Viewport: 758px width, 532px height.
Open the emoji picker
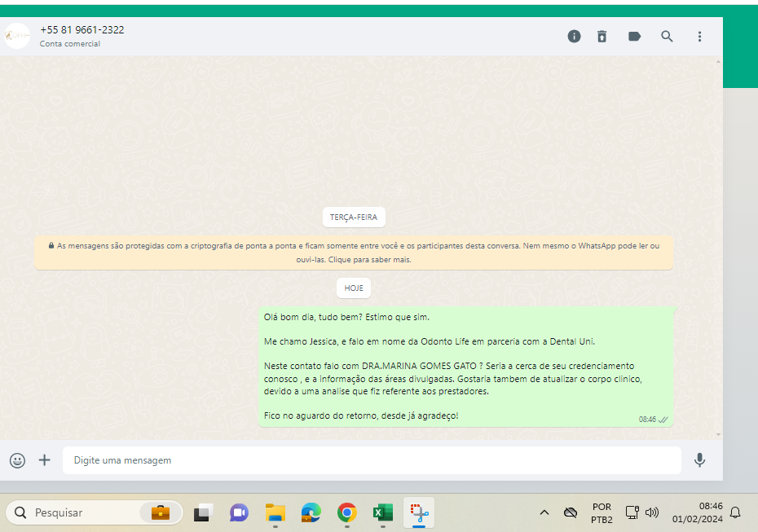(x=17, y=460)
